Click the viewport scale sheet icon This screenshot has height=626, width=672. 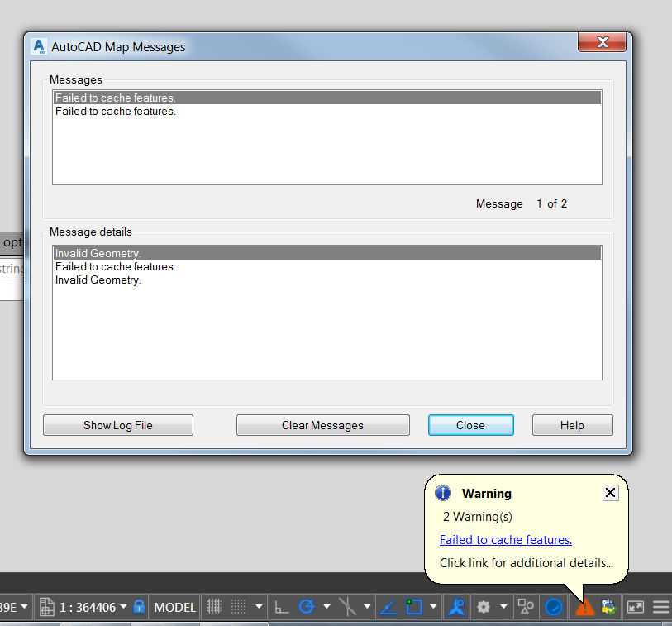(x=47, y=607)
